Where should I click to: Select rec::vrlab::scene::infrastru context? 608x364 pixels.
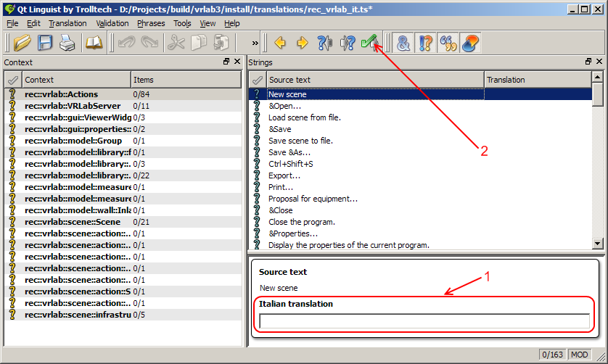(123, 315)
